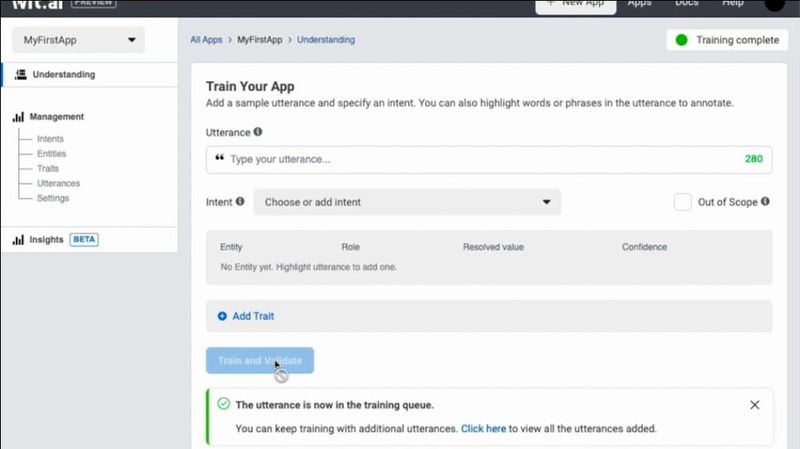The height and width of the screenshot is (449, 800).
Task: Click the green training status dot
Action: (681, 40)
